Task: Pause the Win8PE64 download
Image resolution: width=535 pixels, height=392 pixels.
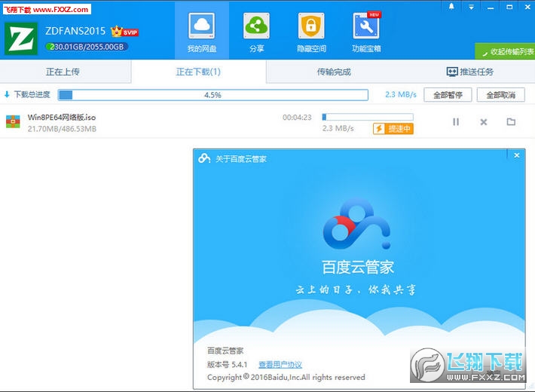Action: click(x=456, y=122)
